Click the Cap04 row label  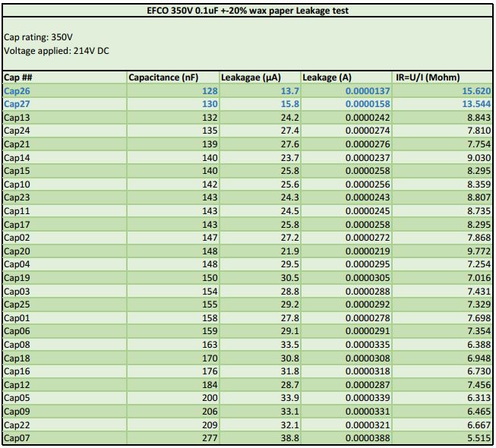pyautogui.click(x=17, y=264)
